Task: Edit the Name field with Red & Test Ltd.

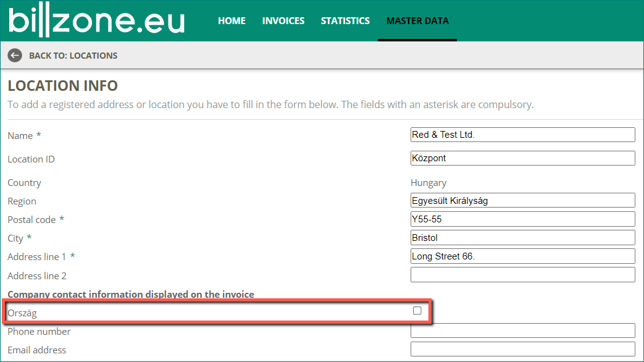Action: 522,135
